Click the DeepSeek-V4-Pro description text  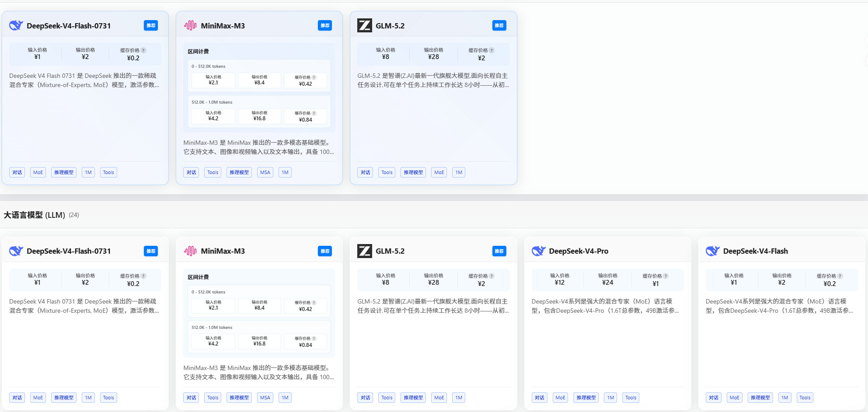pos(605,306)
